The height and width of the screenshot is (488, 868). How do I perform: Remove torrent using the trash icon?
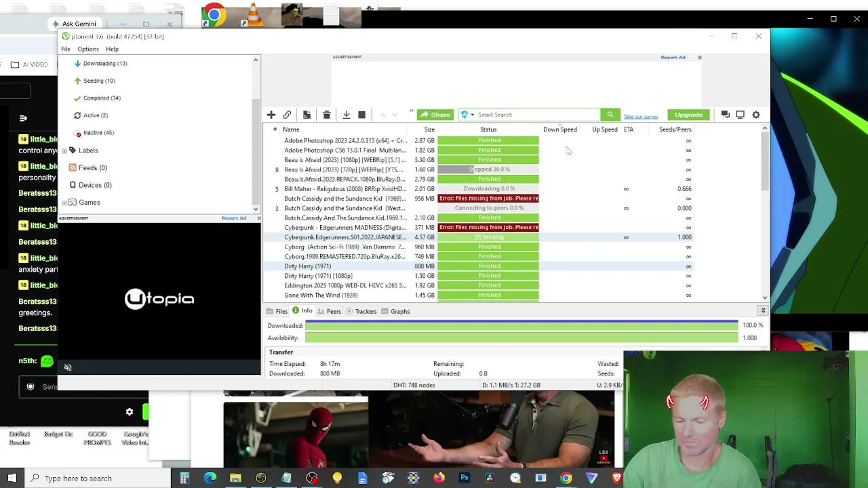[x=326, y=115]
